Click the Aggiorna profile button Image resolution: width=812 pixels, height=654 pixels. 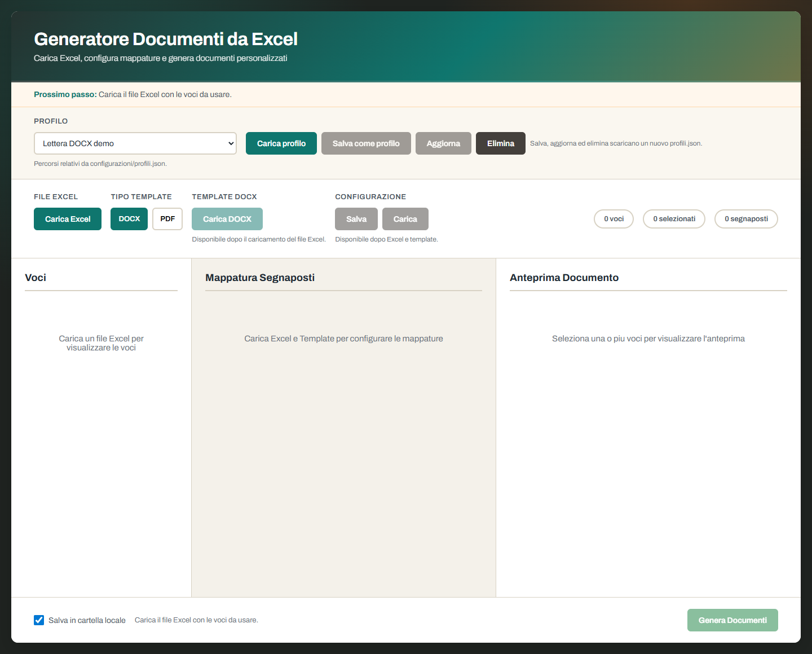pos(443,143)
